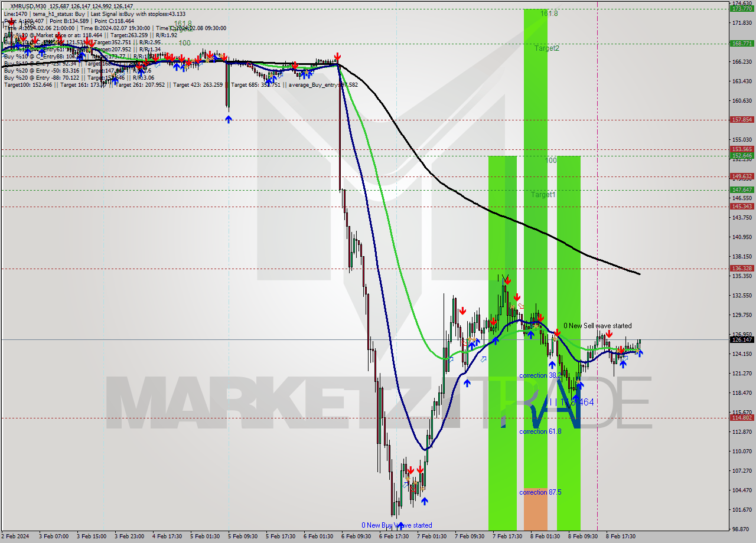Viewport: 756px width, 543px height.
Task: Click the 'correction 61.8' annotation
Action: 540,431
